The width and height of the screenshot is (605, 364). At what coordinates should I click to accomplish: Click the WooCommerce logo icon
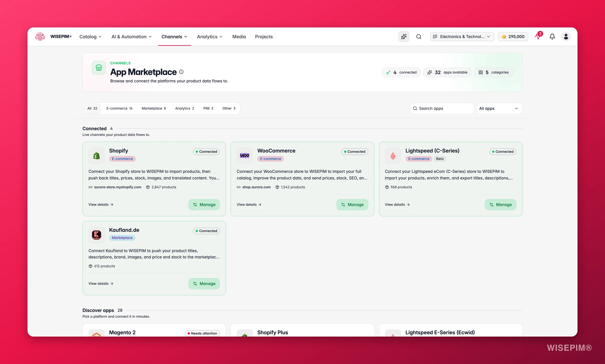245,155
